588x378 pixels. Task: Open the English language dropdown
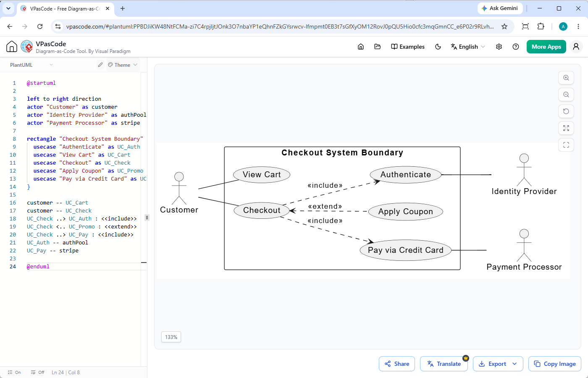[x=468, y=47]
